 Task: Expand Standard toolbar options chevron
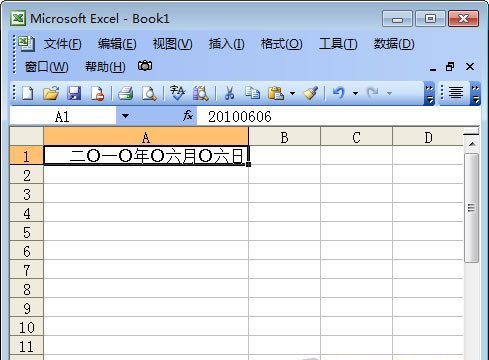coord(430,93)
